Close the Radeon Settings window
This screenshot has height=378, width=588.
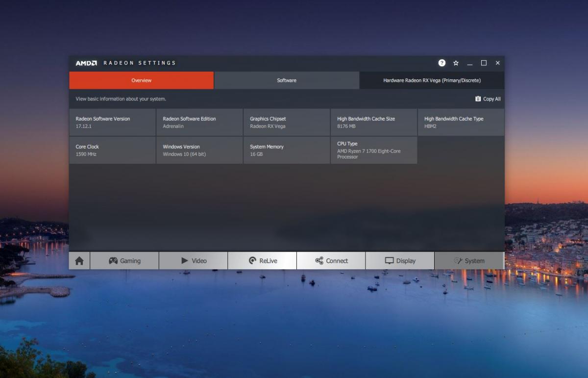498,63
